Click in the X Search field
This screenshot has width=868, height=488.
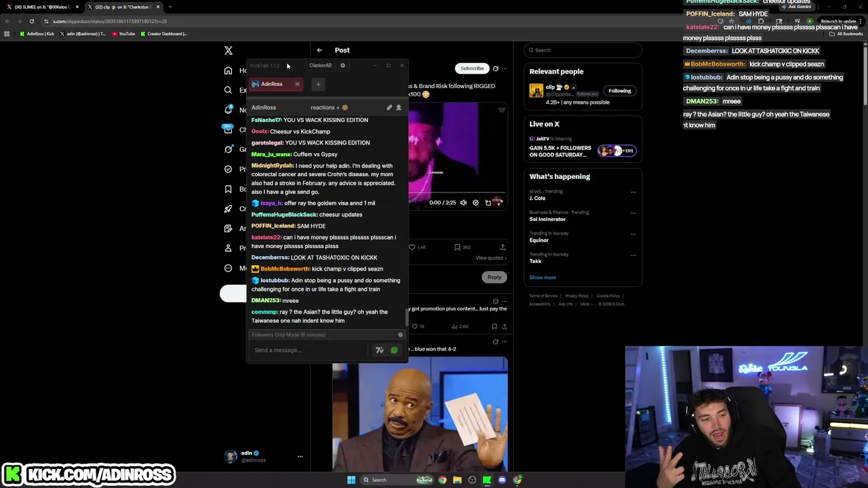(583, 50)
